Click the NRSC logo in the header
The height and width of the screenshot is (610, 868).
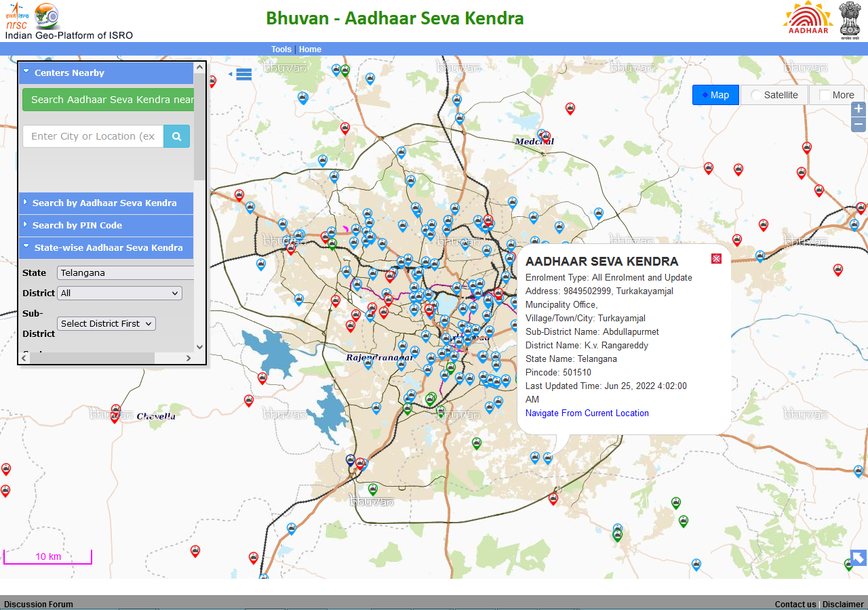pos(18,16)
